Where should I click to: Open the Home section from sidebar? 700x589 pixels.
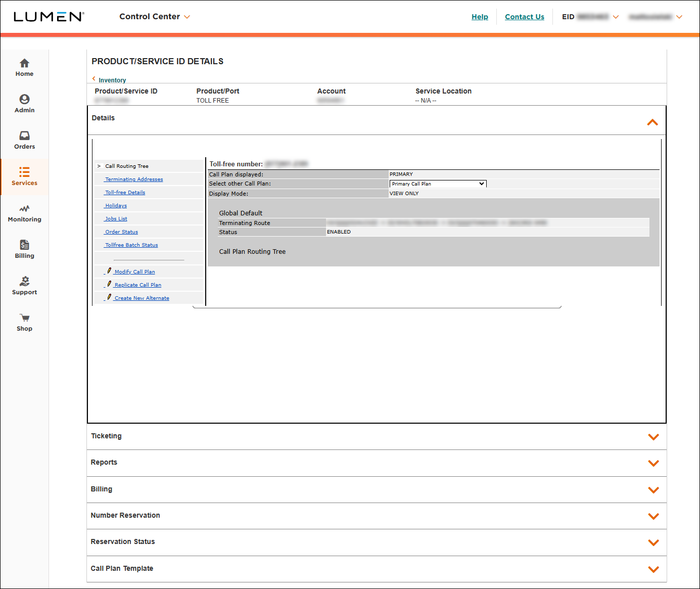pyautogui.click(x=24, y=67)
